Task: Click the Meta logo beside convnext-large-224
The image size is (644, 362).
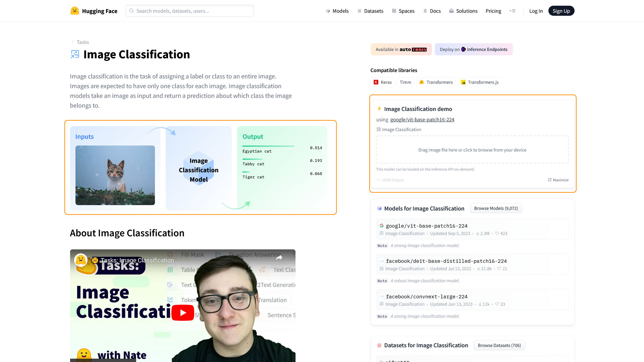Action: coord(382,297)
